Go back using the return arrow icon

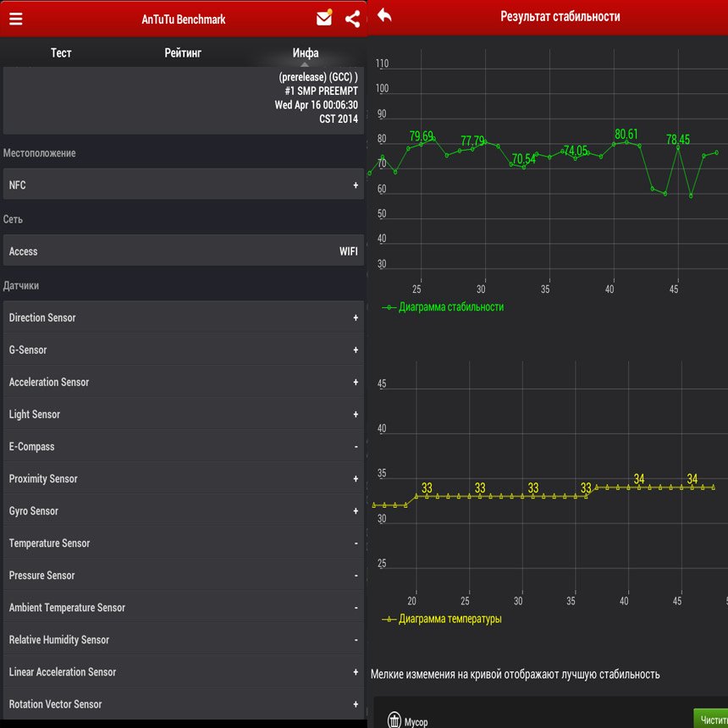pos(384,15)
